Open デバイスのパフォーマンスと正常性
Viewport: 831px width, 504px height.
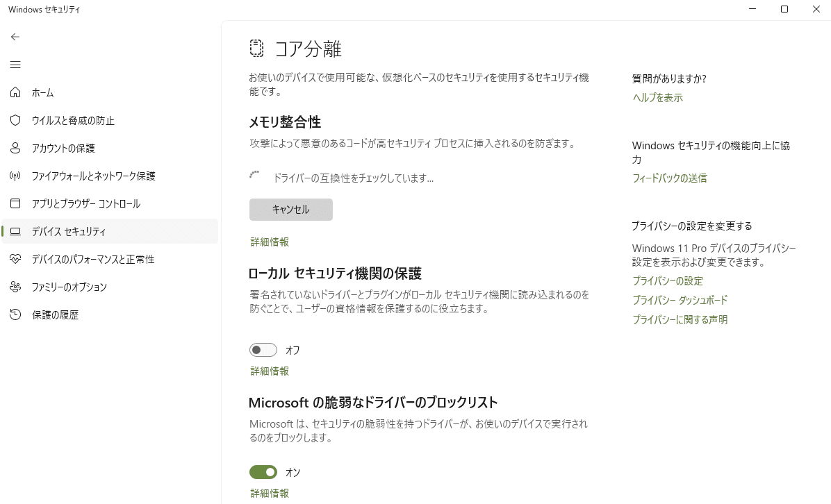[110, 259]
